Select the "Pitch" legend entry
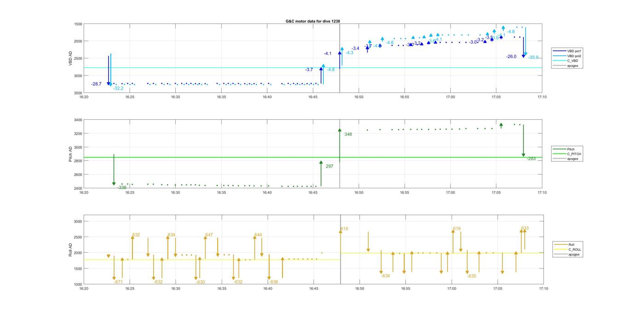Image resolution: width=644 pixels, height=319 pixels. pyautogui.click(x=570, y=149)
